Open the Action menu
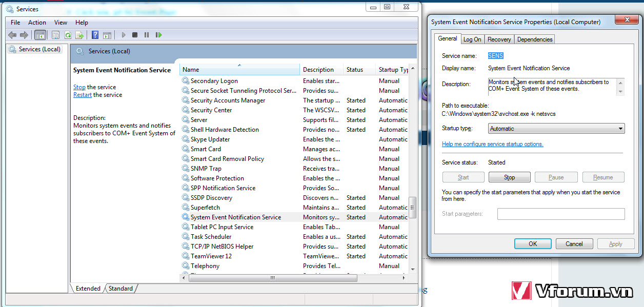The width and height of the screenshot is (644, 307). [37, 23]
